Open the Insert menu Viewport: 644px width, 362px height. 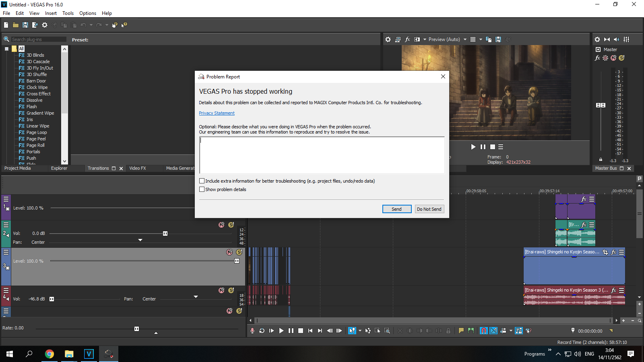click(51, 13)
